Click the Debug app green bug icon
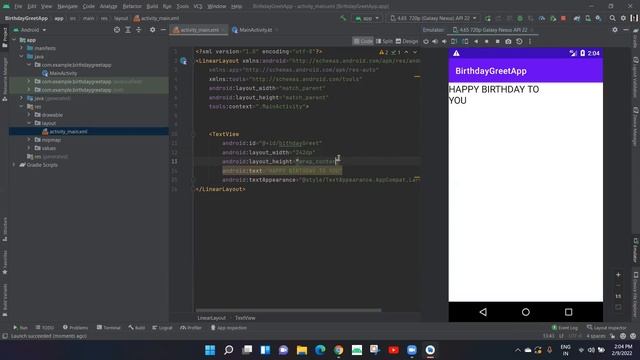 [520, 18]
